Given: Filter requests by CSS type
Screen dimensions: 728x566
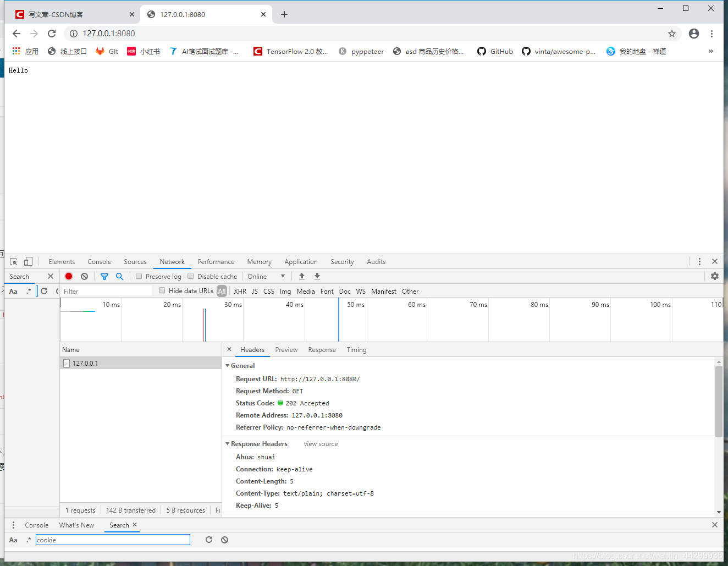Looking at the screenshot, I should click(269, 291).
